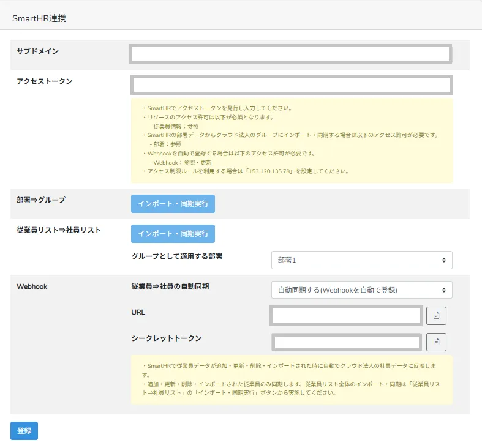The height and width of the screenshot is (448, 482).
Task: Focus the サブドメイン input field
Action: point(290,54)
